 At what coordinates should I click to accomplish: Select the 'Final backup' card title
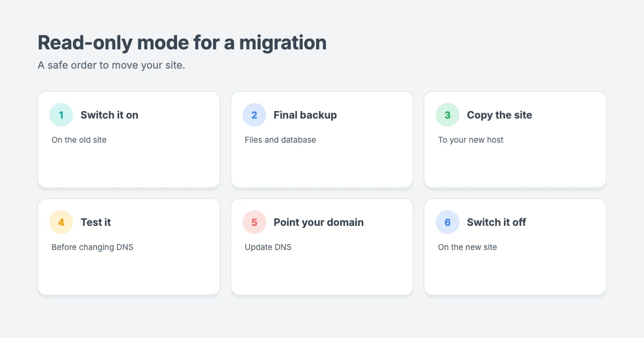(305, 115)
